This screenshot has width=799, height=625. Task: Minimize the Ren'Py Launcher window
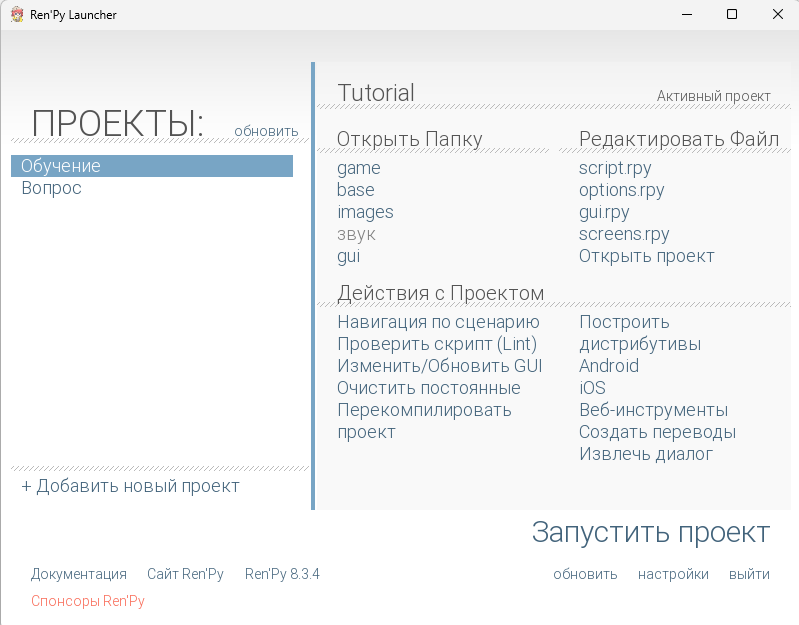(687, 14)
